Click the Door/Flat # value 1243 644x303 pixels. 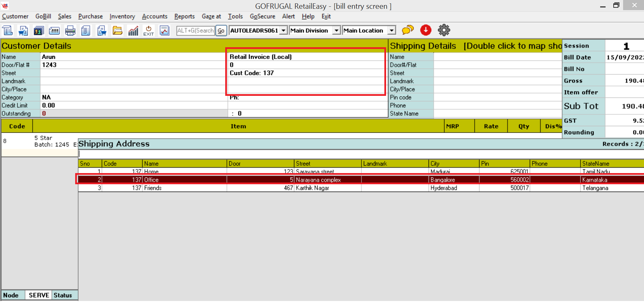point(134,65)
